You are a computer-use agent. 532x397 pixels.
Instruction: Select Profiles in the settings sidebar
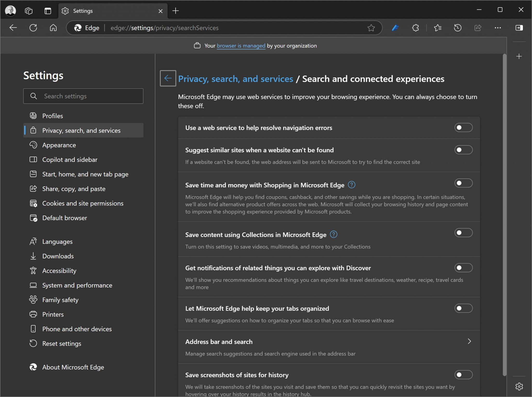pos(52,116)
